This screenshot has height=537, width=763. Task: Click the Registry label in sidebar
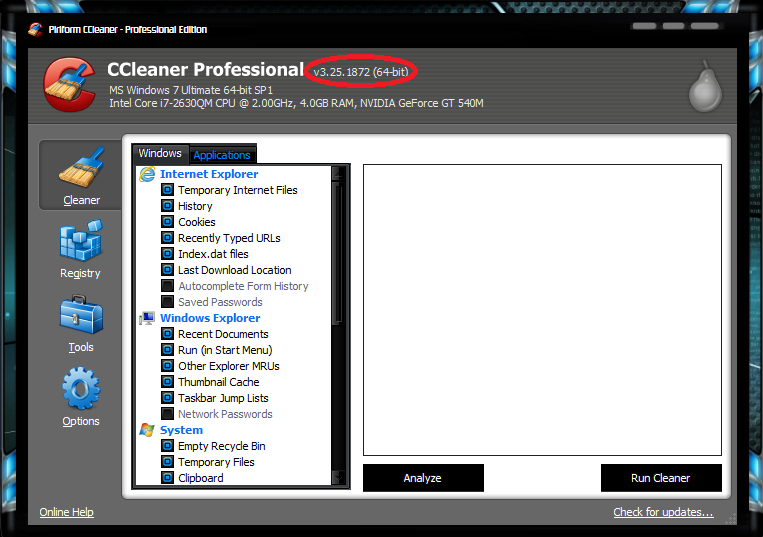click(80, 273)
